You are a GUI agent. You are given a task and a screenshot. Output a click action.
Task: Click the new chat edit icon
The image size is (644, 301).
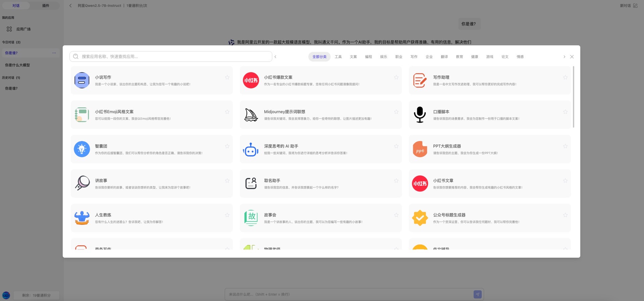[x=635, y=6]
